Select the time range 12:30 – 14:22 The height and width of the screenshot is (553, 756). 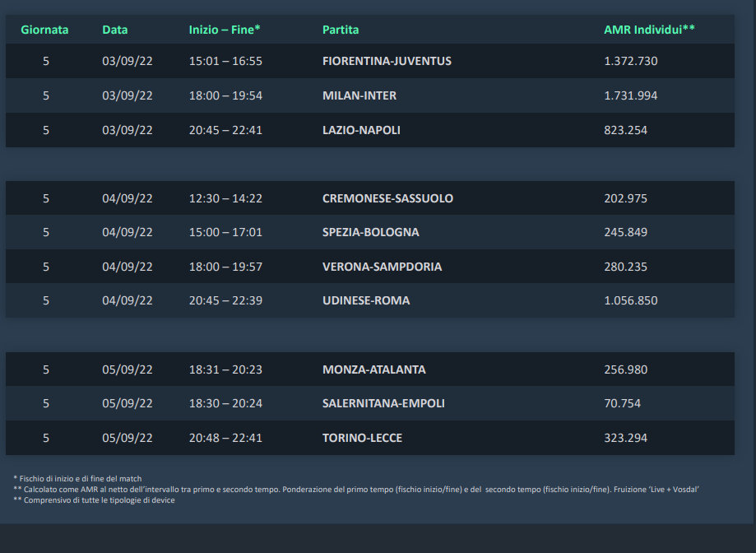[x=225, y=198]
